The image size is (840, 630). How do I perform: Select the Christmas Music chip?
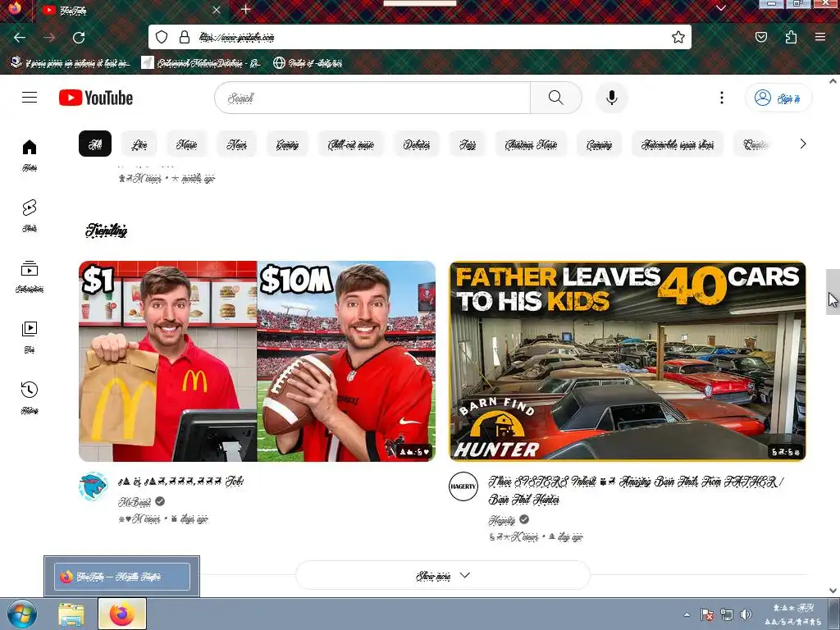pyautogui.click(x=531, y=144)
